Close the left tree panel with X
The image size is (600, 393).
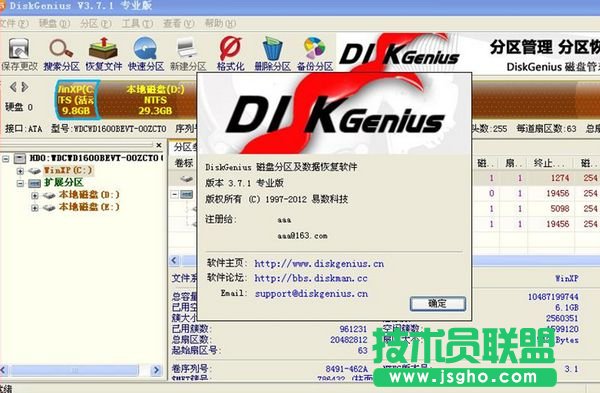click(159, 145)
